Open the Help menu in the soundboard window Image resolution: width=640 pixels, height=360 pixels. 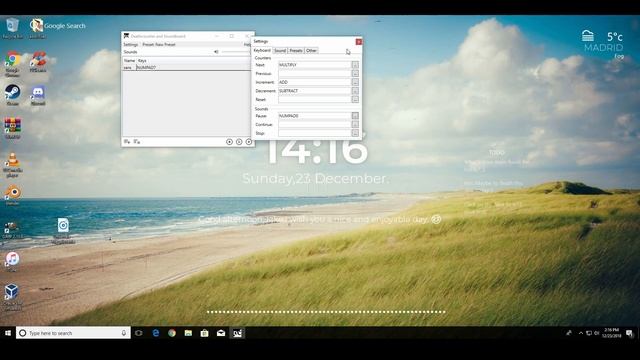247,44
